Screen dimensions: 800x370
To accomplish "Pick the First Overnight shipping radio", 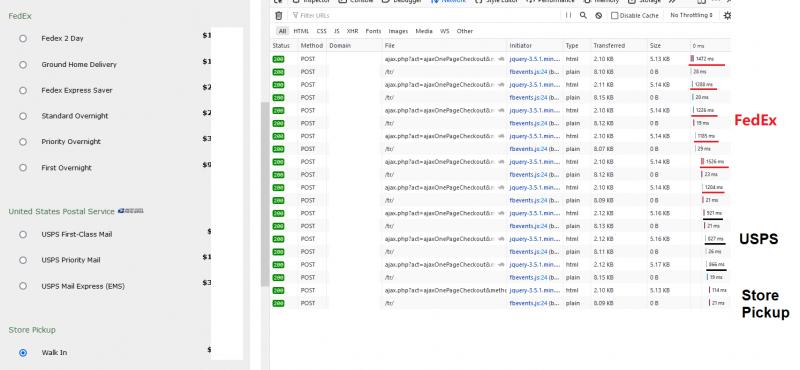I will coord(23,167).
